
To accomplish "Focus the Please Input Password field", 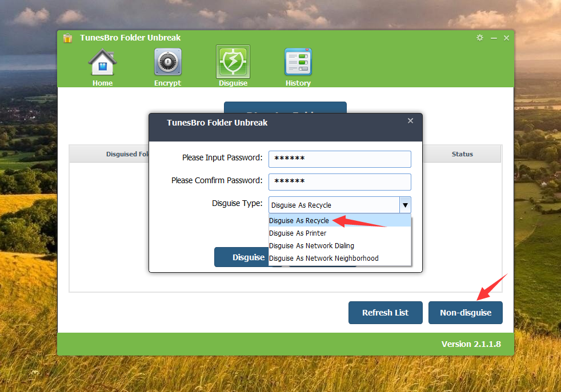I will click(x=340, y=159).
